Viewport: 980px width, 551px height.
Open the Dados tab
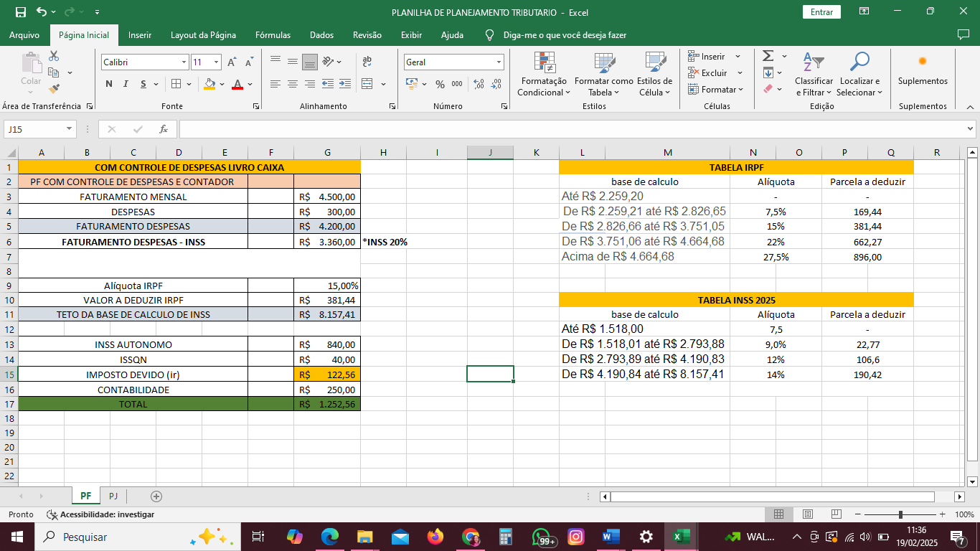pyautogui.click(x=321, y=35)
